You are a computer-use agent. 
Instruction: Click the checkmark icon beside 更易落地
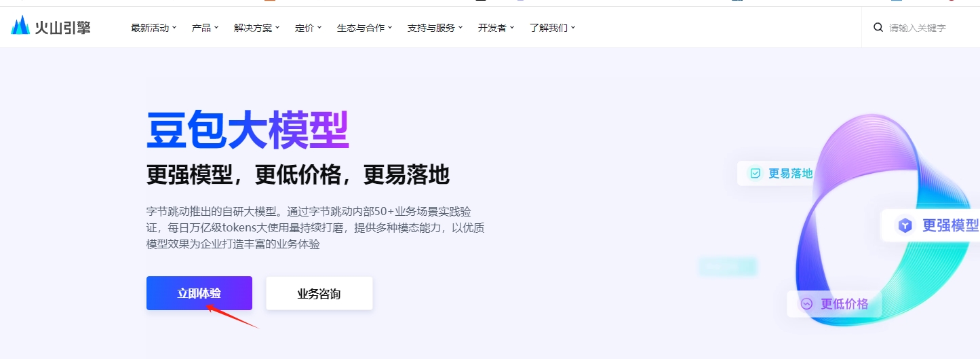[755, 173]
